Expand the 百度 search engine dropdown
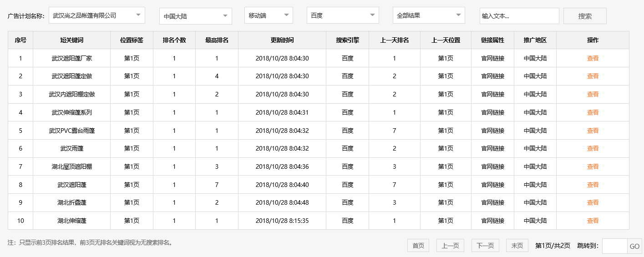 (342, 15)
